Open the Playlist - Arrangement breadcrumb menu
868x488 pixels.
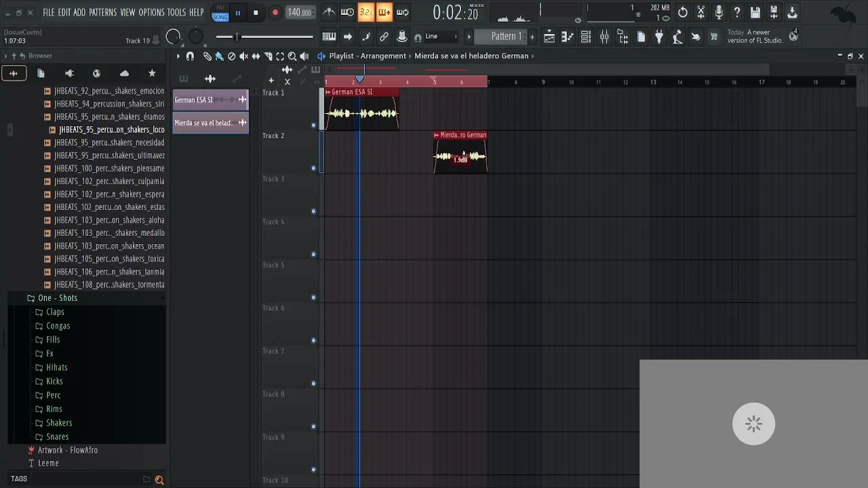click(x=368, y=56)
